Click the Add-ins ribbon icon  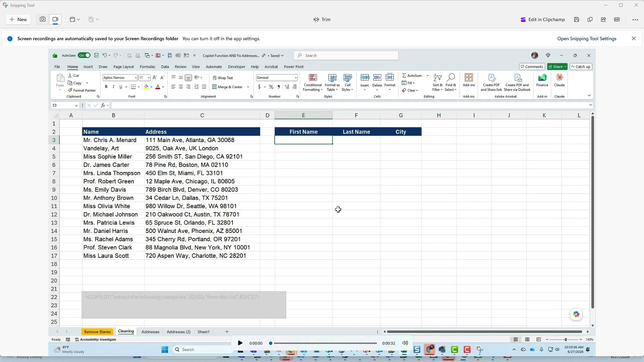tap(469, 80)
